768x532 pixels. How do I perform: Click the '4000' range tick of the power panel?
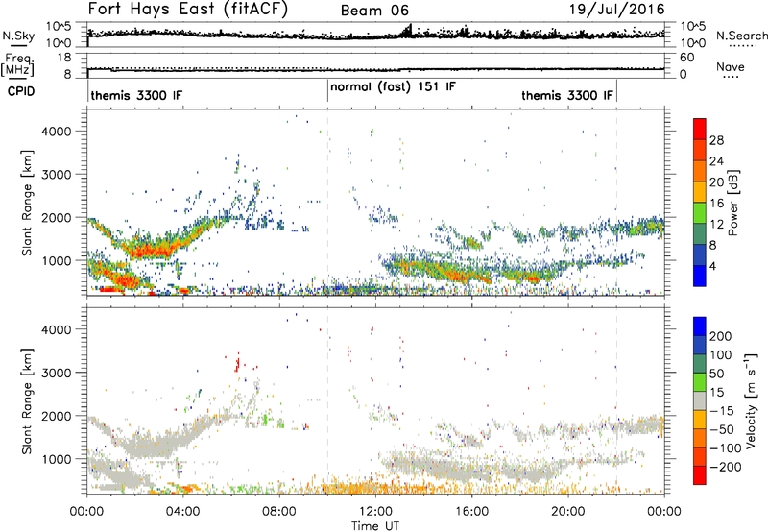point(57,132)
